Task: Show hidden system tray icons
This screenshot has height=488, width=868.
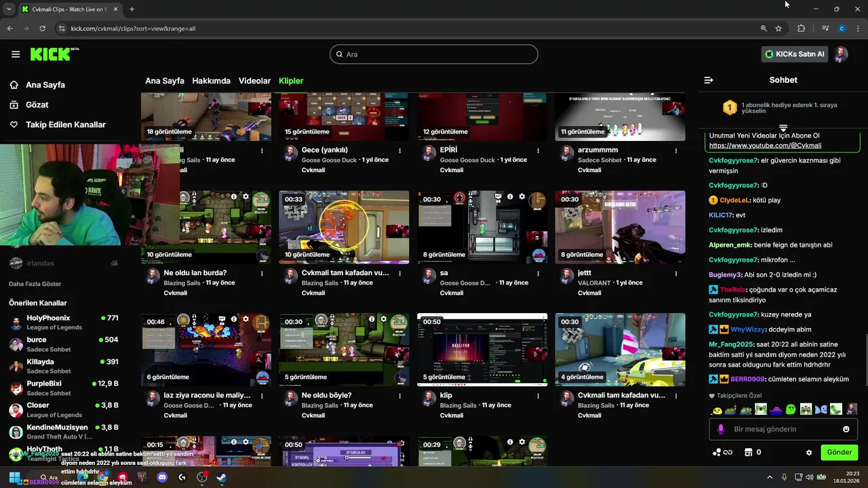Action: 769,477
